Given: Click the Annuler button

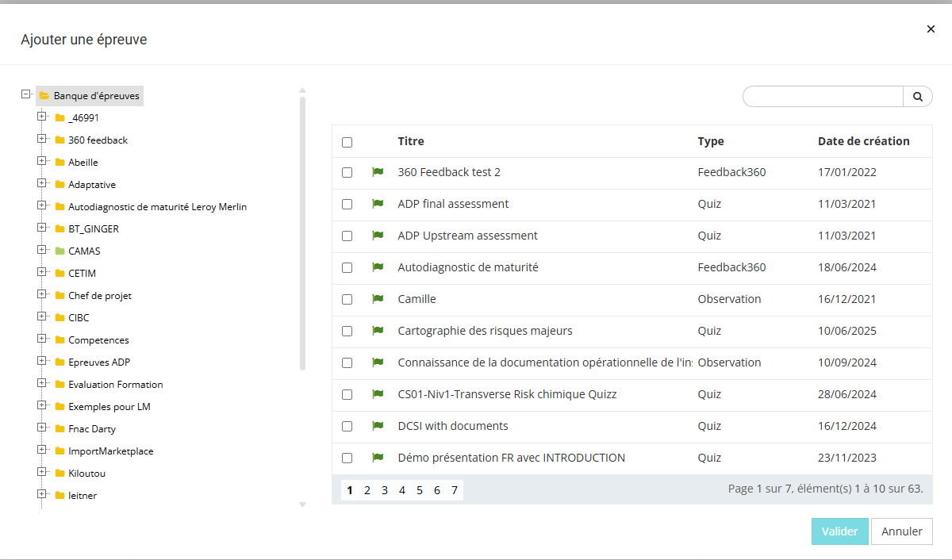Looking at the screenshot, I should point(901,531).
